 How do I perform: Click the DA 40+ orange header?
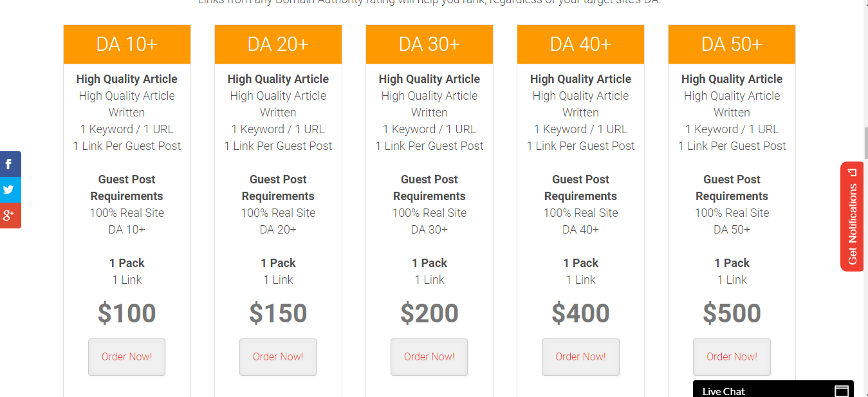(x=580, y=44)
